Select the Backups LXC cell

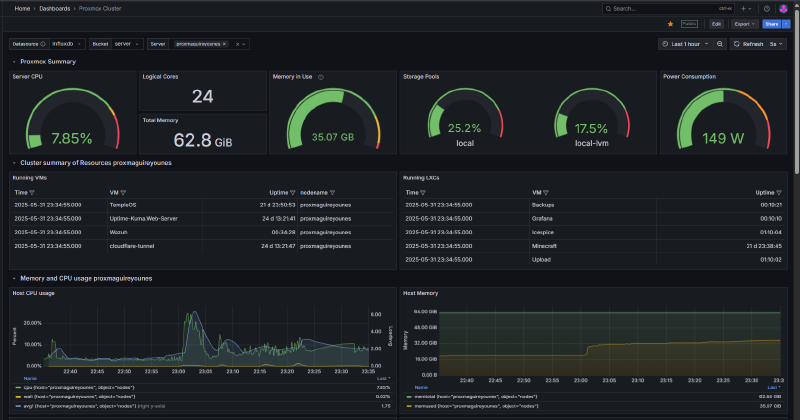(x=592, y=205)
